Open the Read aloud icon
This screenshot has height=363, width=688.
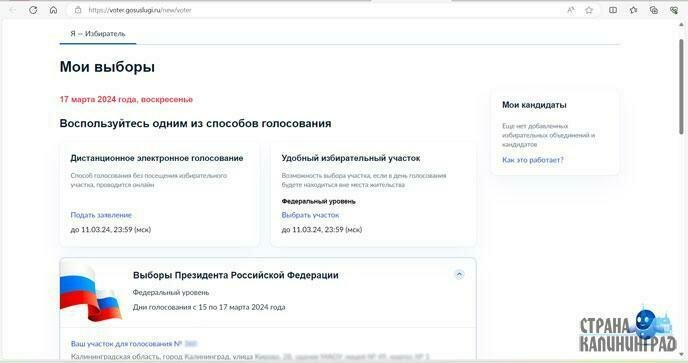click(x=571, y=10)
